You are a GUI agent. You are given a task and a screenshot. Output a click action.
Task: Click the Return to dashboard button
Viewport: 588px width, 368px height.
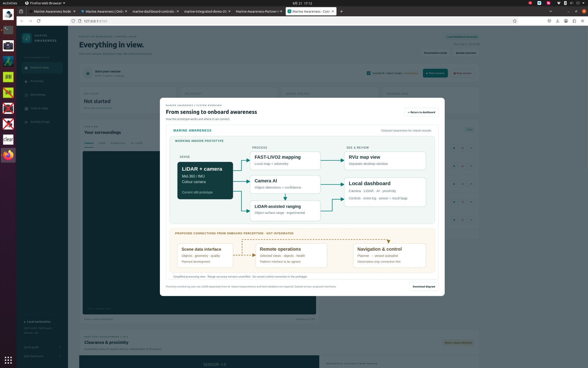coord(421,112)
